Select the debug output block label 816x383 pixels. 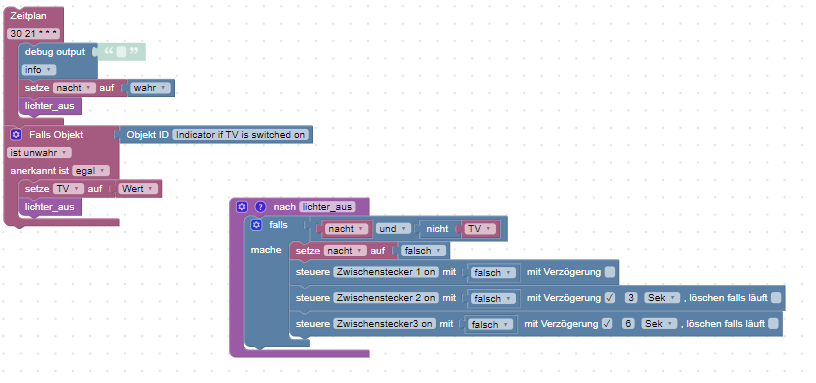click(55, 52)
